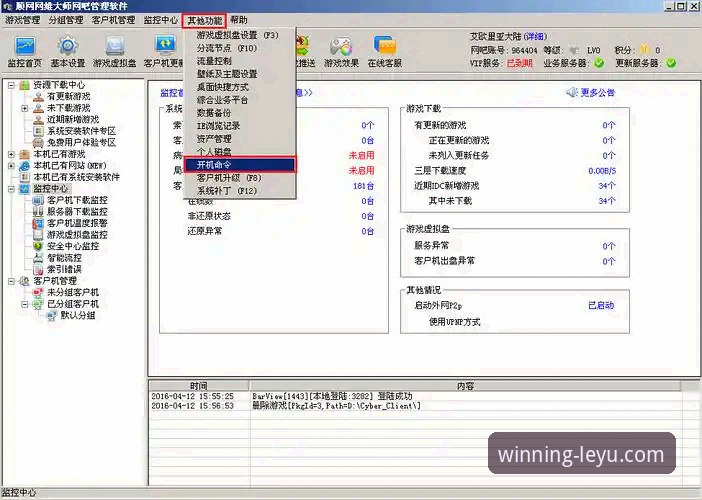The height and width of the screenshot is (500, 702).
Task: Click the 服务器下载监控 icon
Action: (x=39, y=212)
